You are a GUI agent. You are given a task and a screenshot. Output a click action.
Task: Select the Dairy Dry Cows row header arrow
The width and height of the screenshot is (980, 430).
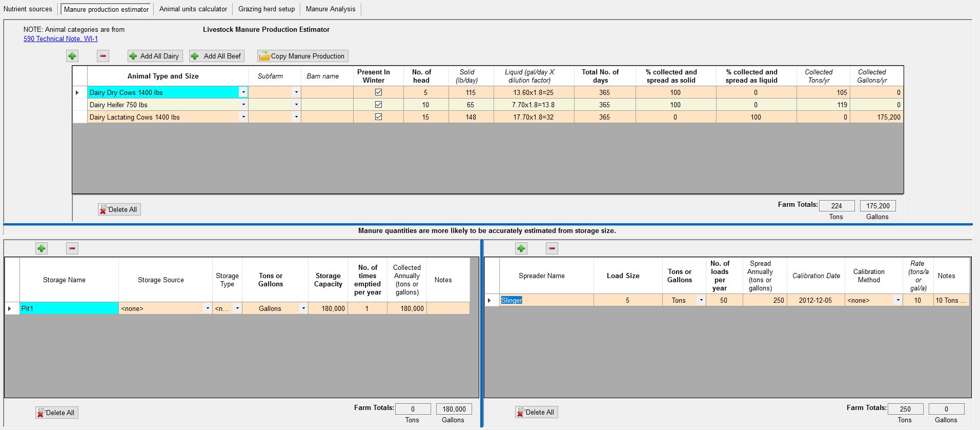pos(79,92)
